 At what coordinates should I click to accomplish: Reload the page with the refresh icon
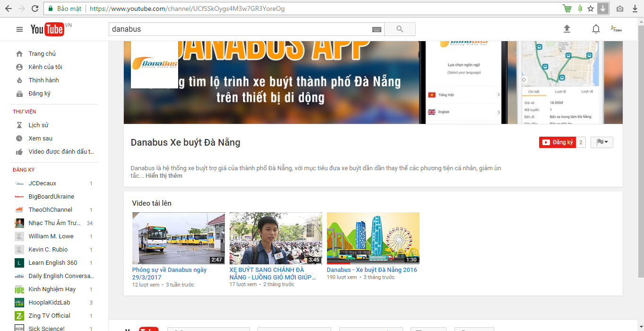point(35,9)
